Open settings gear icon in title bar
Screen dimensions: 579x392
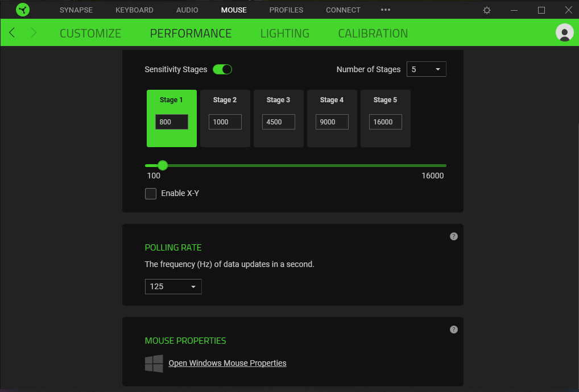pos(487,10)
